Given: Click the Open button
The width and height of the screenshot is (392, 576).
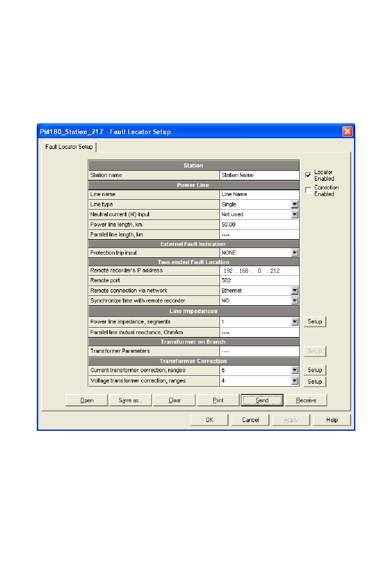Looking at the screenshot, I should click(87, 400).
